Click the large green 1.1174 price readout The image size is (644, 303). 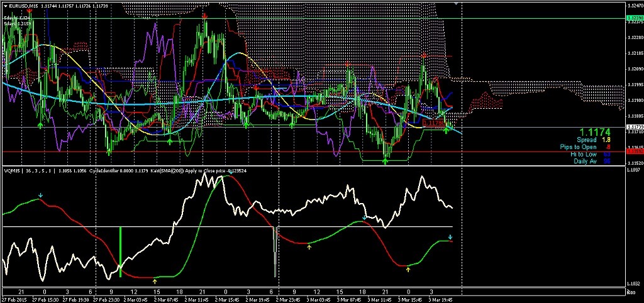point(596,131)
